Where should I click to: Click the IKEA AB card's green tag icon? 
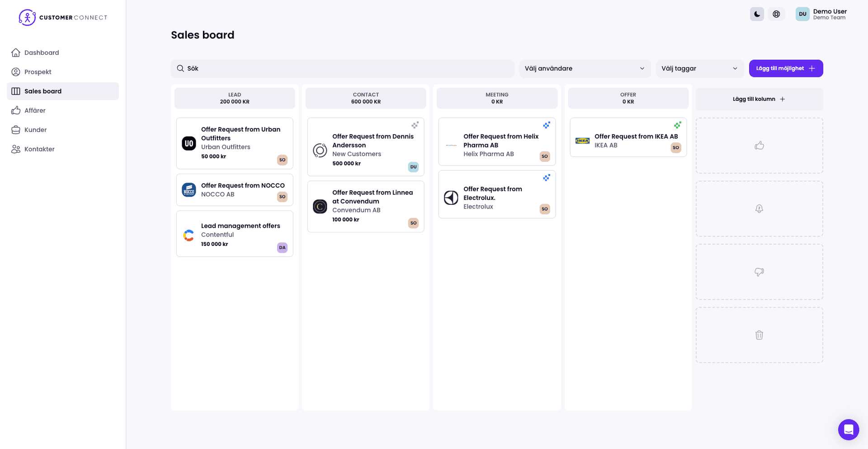point(677,125)
